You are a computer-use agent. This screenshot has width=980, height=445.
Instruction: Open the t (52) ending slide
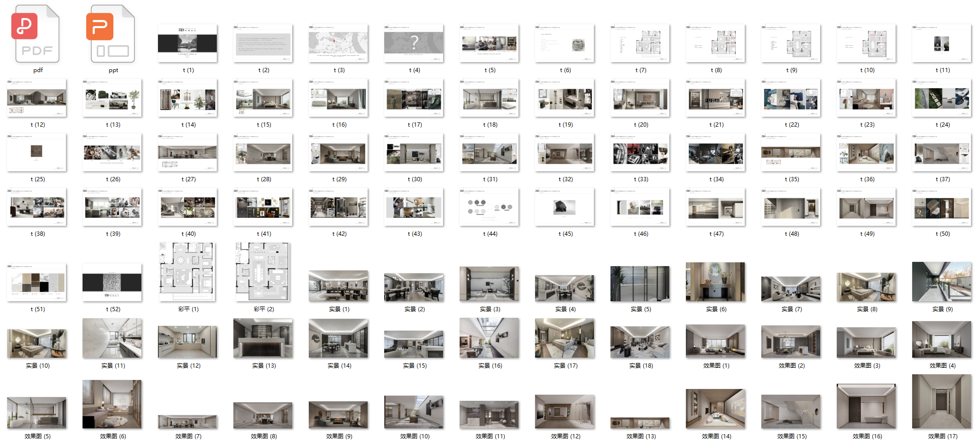pyautogui.click(x=112, y=282)
